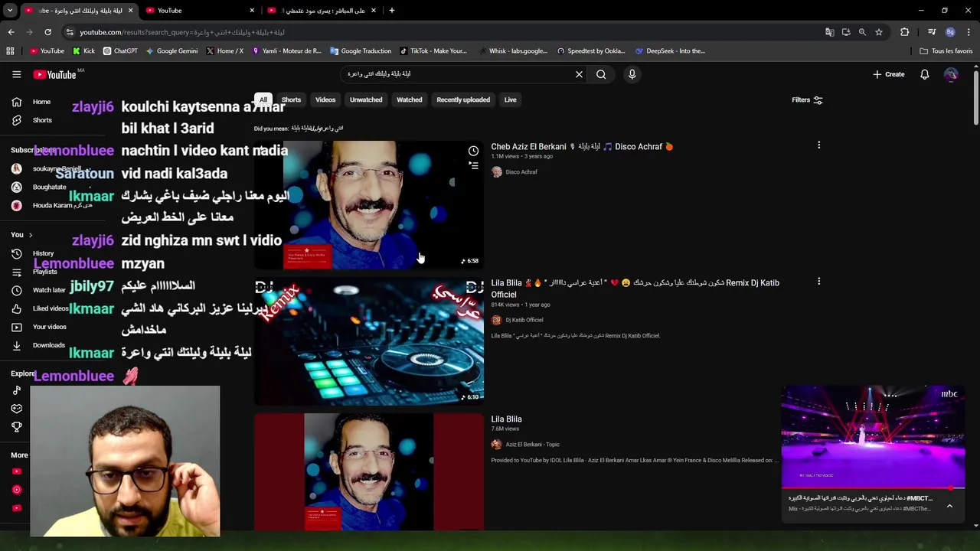980x551 pixels.
Task: Click the install app icon in address bar
Action: coord(846,32)
